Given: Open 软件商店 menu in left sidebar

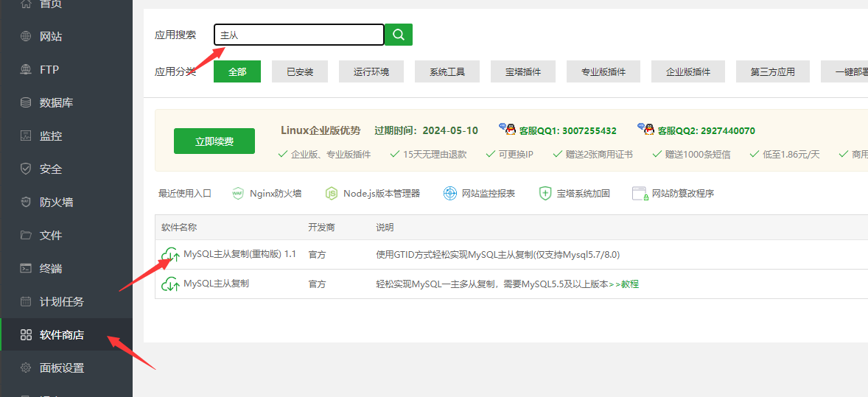Looking at the screenshot, I should (x=66, y=334).
